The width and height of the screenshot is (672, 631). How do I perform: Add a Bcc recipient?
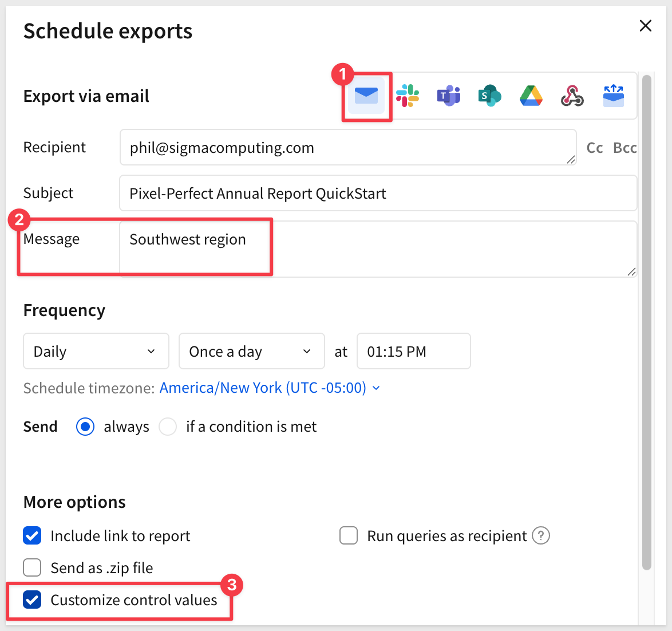click(624, 148)
